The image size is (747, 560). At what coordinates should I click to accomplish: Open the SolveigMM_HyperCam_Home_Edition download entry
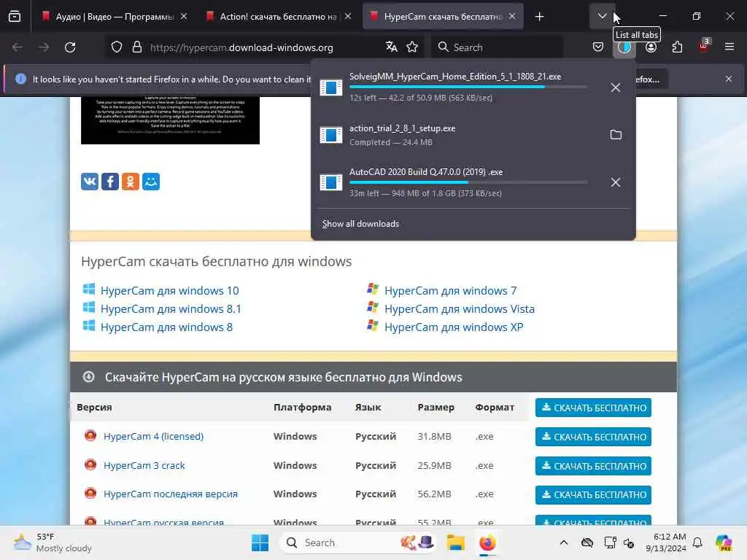[x=473, y=87]
